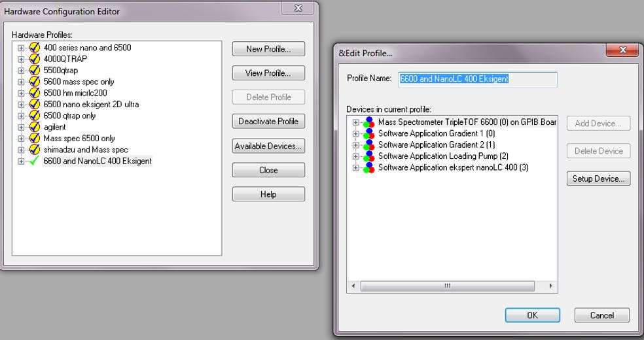Screen dimensions: 644x340
Task: Click the yellow check icon beside 4000QTRAP
Action: [35, 59]
